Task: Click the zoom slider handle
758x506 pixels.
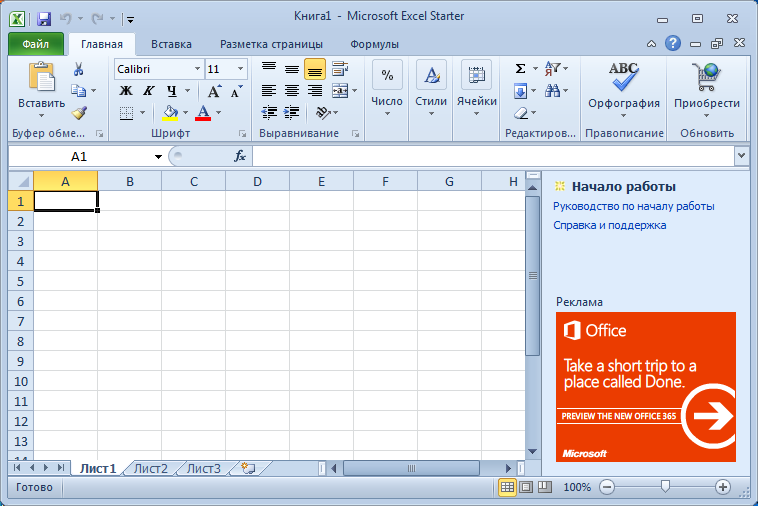Action: pos(665,486)
